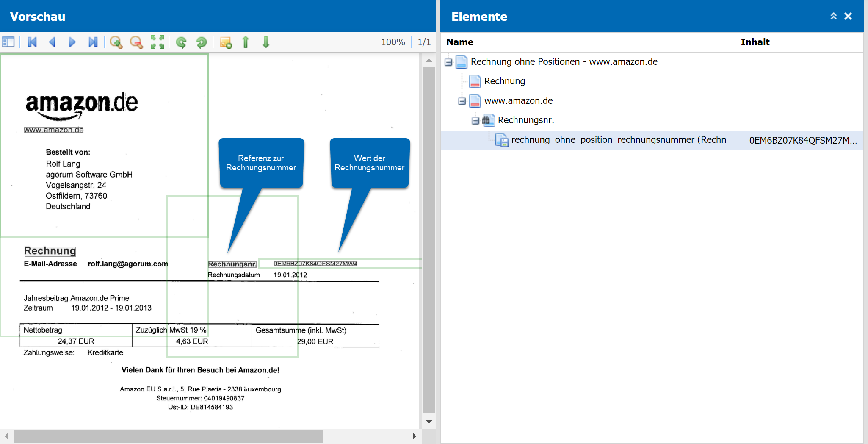
Task: Click the Rechnung document icon in tree
Action: click(475, 81)
